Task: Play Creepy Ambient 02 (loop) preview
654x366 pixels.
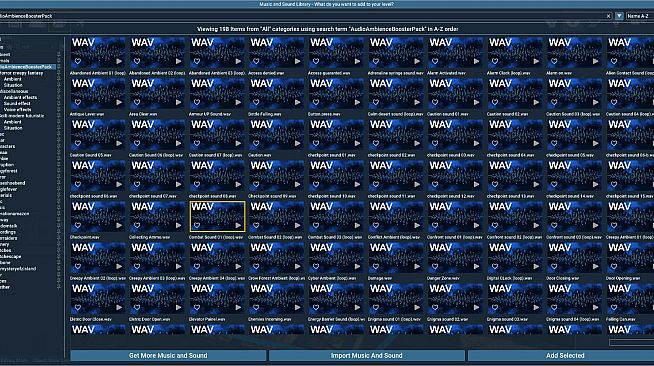Action: pyautogui.click(x=119, y=266)
